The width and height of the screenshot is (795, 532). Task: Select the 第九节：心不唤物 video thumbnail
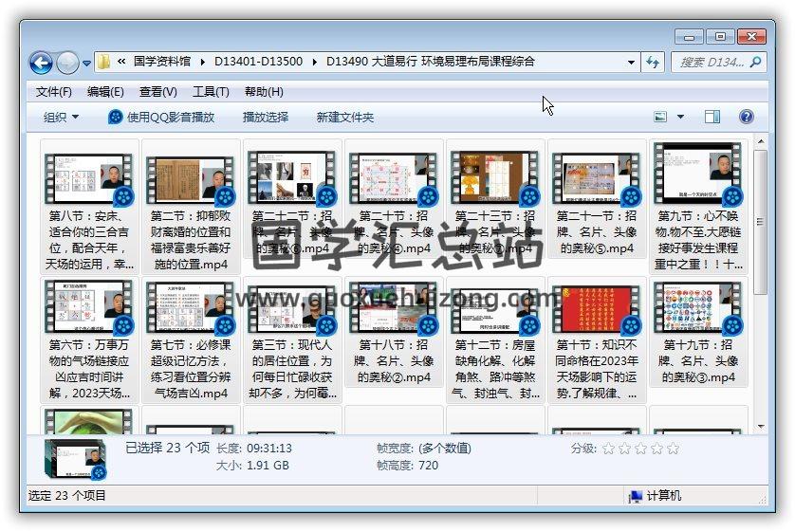tap(698, 174)
